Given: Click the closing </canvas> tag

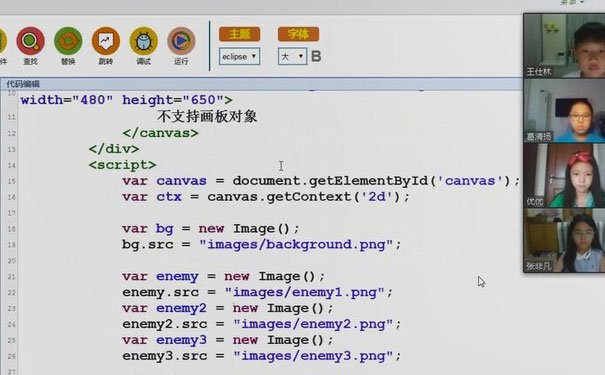Looking at the screenshot, I should (x=161, y=133).
